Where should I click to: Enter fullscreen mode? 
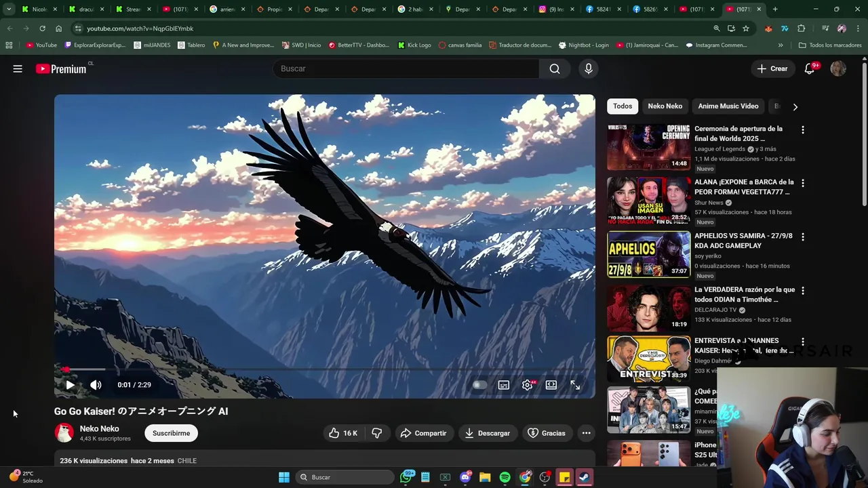click(x=575, y=385)
